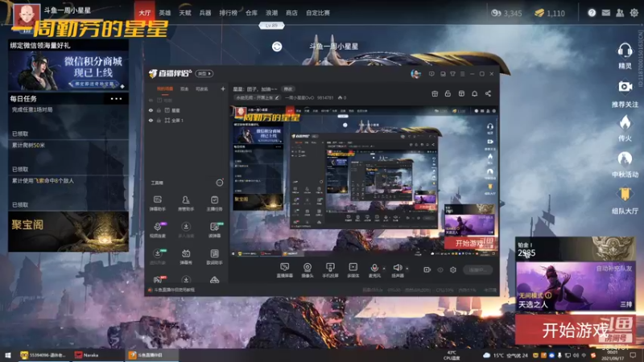Image resolution: width=644 pixels, height=362 pixels.
Task: Open 精灵 headset icon in game sidebar
Action: 625,56
